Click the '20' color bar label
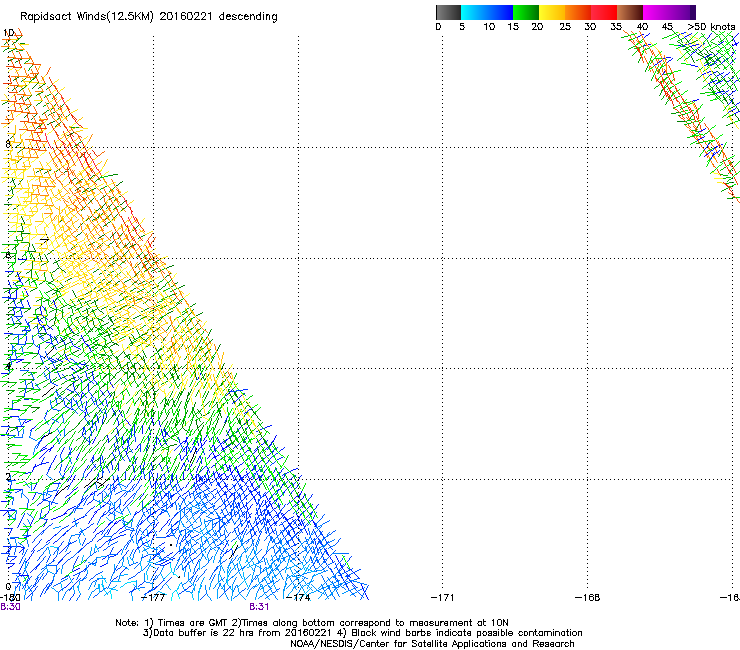Image resolution: width=740 pixels, height=650 pixels. click(537, 27)
